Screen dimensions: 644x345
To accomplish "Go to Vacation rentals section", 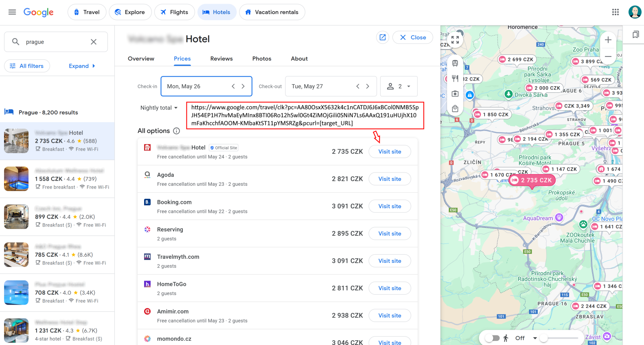I will pos(272,12).
